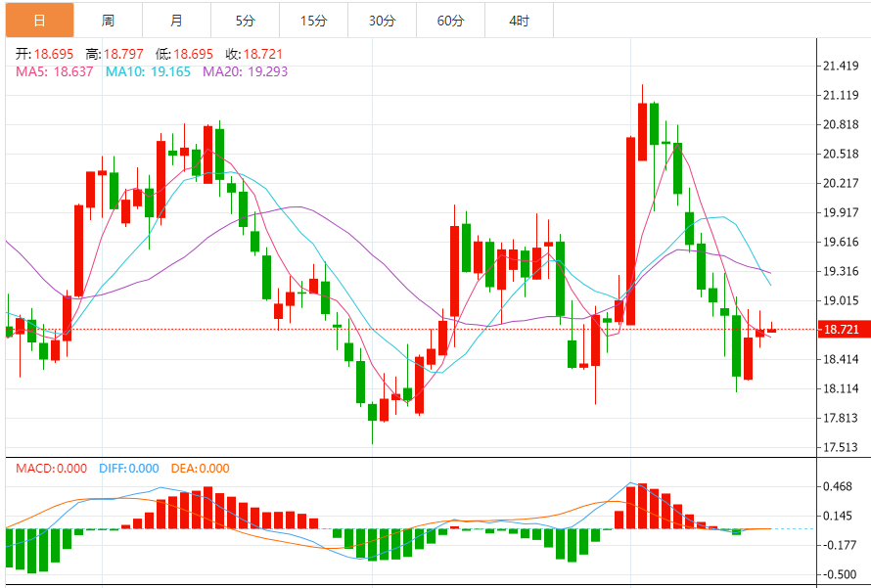Click the 18.114 price axis label
This screenshot has width=871, height=588.
coord(841,388)
